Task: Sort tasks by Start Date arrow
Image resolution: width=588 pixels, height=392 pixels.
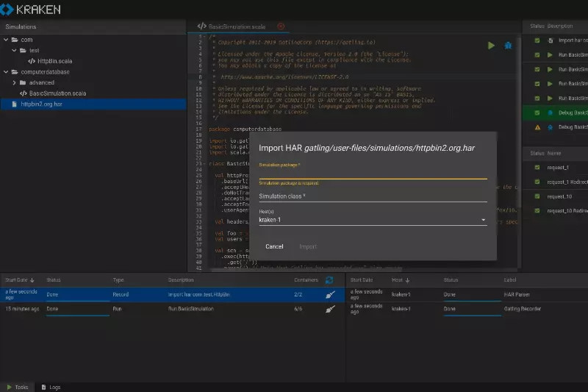Action: [x=32, y=280]
